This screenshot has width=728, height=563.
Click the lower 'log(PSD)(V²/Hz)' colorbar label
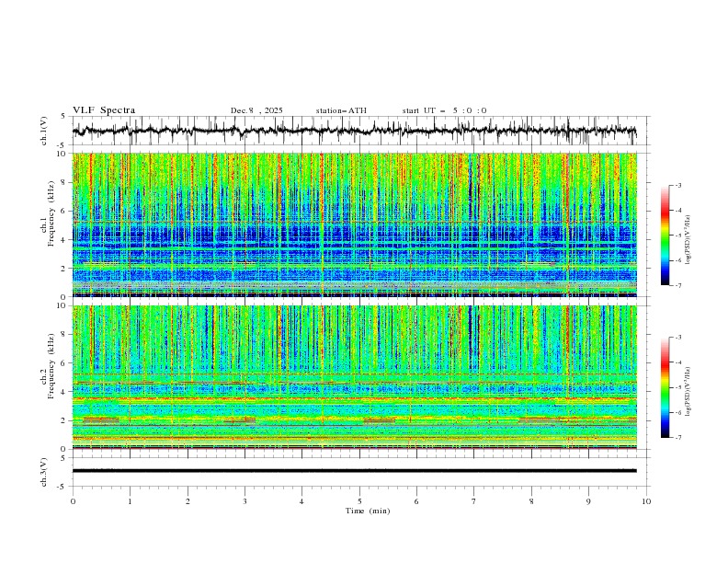pyautogui.click(x=688, y=392)
